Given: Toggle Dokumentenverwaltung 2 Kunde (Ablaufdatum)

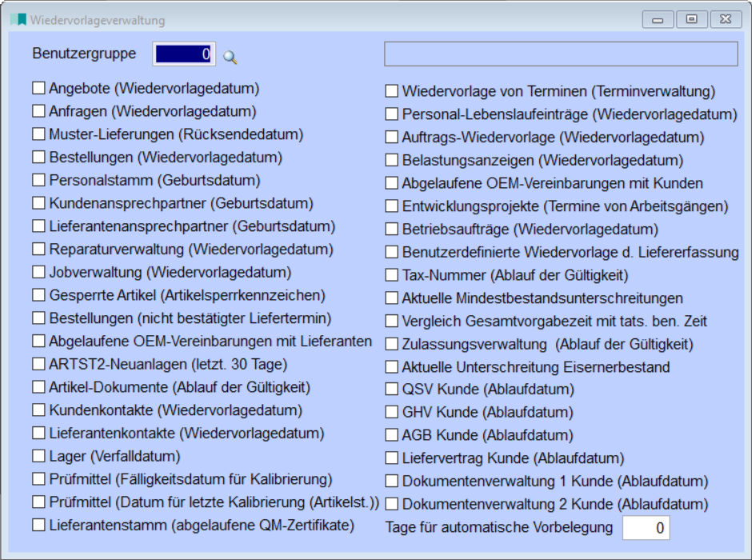Looking at the screenshot, I should pyautogui.click(x=391, y=505).
